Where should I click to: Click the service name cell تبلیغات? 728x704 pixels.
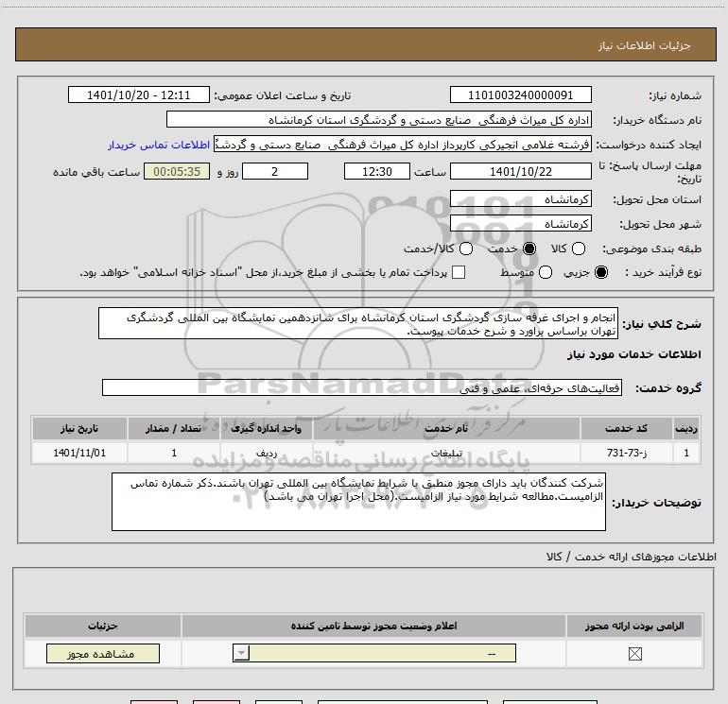446,453
